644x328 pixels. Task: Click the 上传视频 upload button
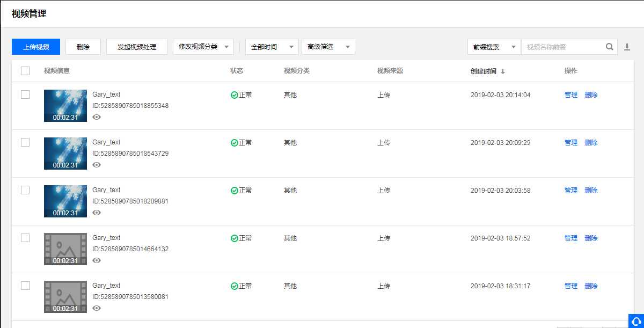(36, 47)
